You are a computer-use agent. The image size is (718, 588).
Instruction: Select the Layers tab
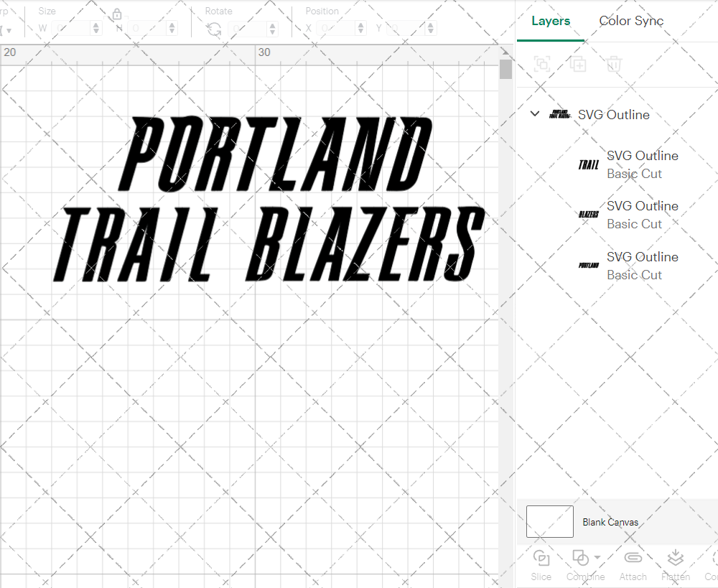click(550, 21)
